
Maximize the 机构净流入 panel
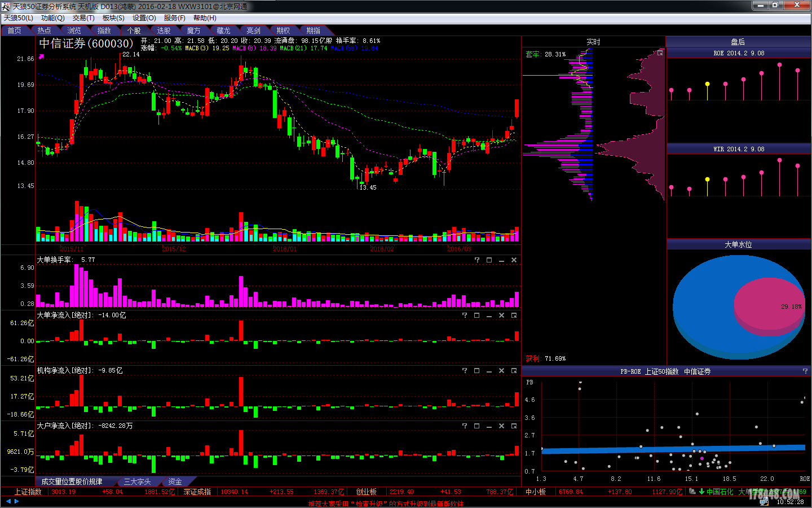click(x=476, y=371)
